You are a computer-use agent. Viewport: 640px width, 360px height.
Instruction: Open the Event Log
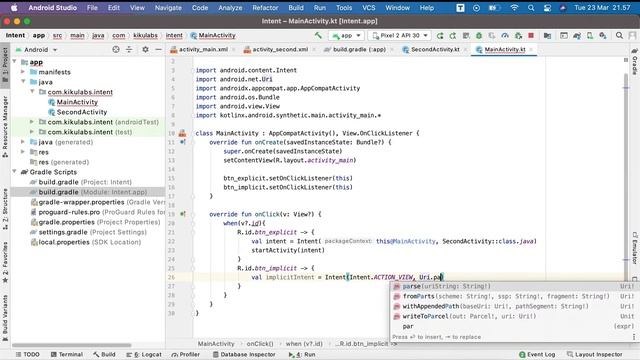(537, 354)
